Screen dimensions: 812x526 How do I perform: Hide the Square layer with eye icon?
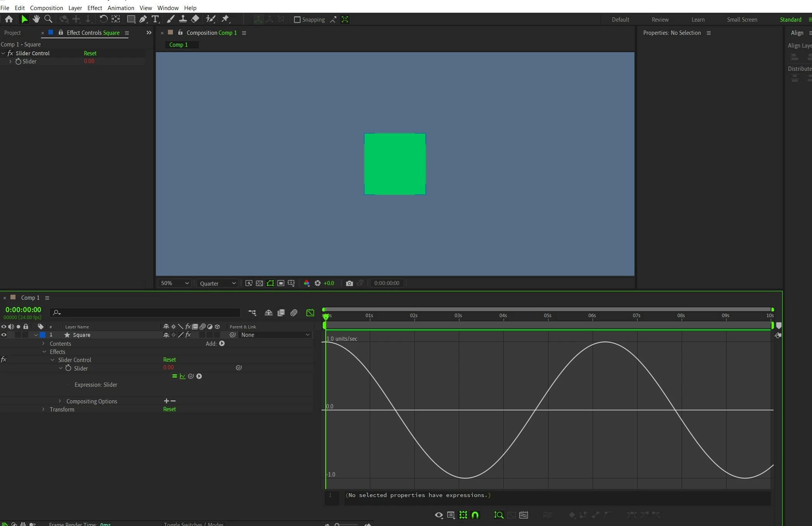[x=4, y=335]
